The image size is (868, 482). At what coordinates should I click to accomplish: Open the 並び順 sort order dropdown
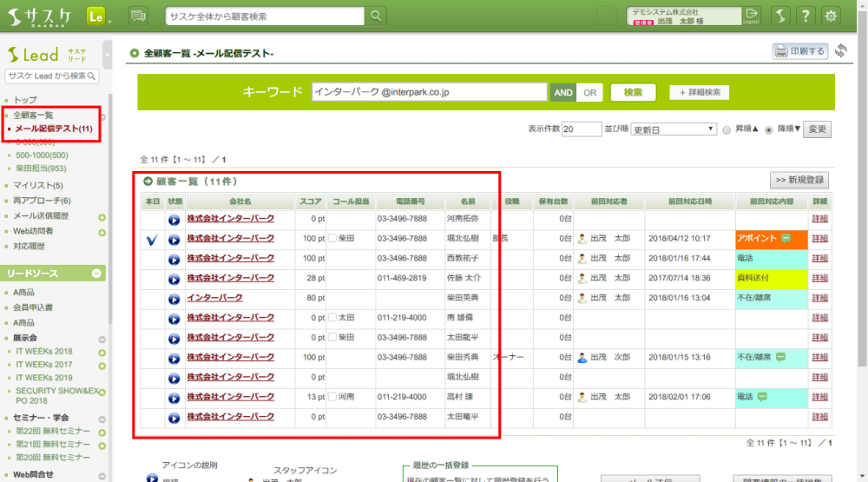point(673,129)
